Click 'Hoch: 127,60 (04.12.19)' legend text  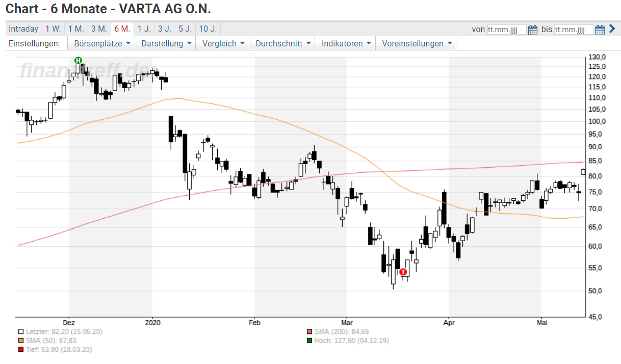[352, 341]
